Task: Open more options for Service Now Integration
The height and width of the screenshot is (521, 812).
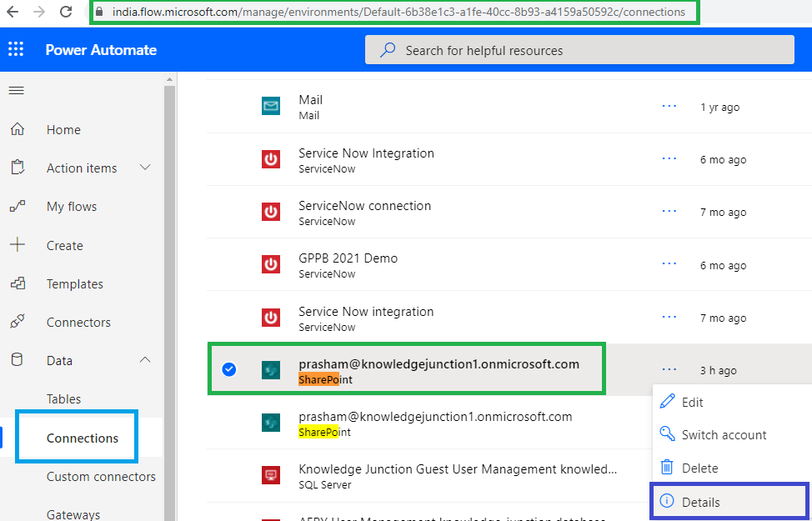Action: tap(669, 159)
